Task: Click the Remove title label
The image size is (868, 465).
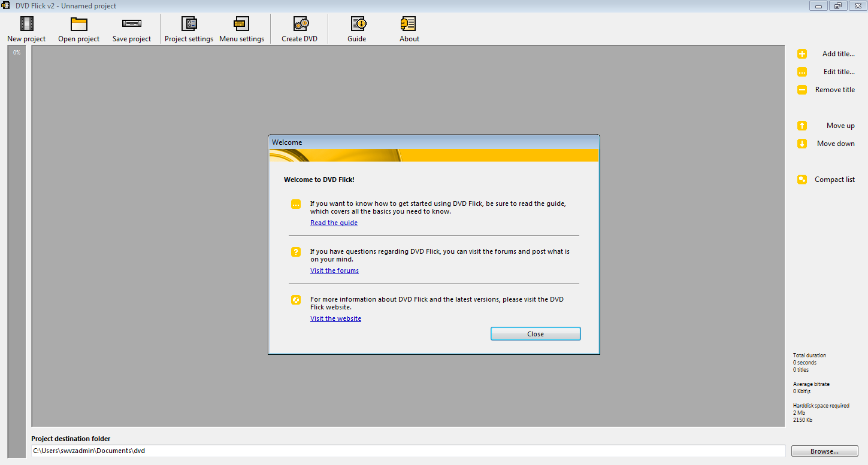Action: (x=835, y=90)
